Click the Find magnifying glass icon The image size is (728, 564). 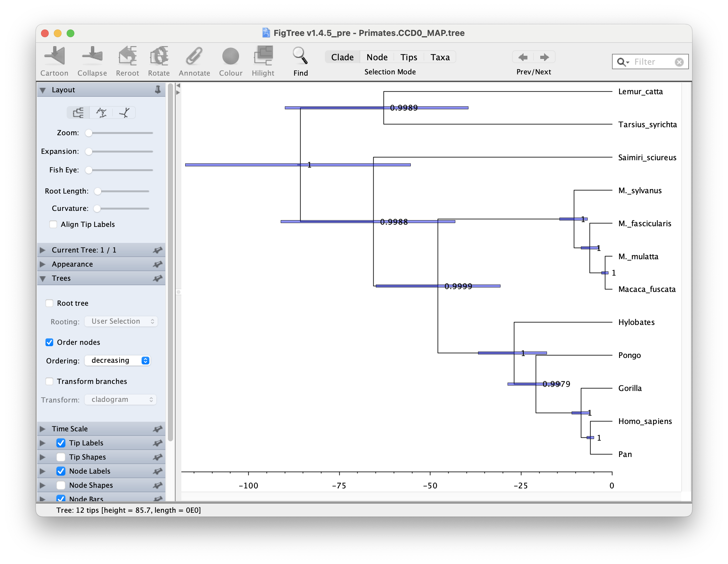click(x=300, y=56)
